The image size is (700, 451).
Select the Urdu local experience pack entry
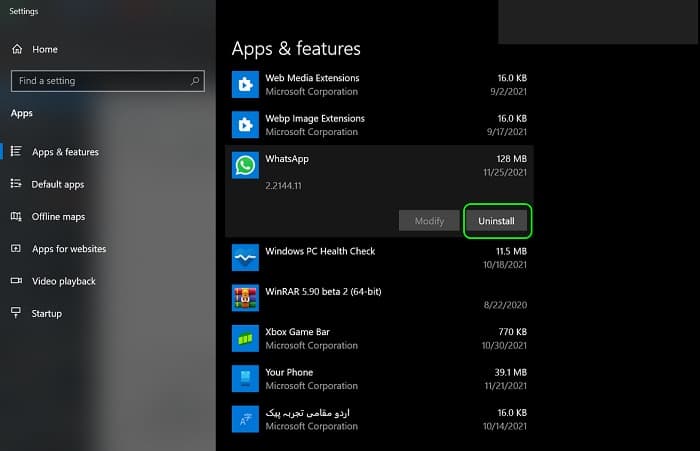click(379, 419)
